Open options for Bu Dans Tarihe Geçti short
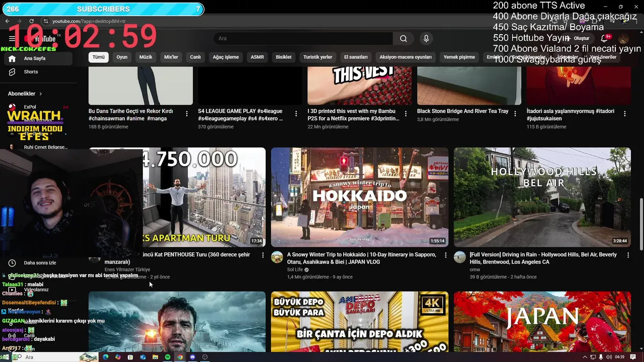The image size is (644, 362). 187,114
